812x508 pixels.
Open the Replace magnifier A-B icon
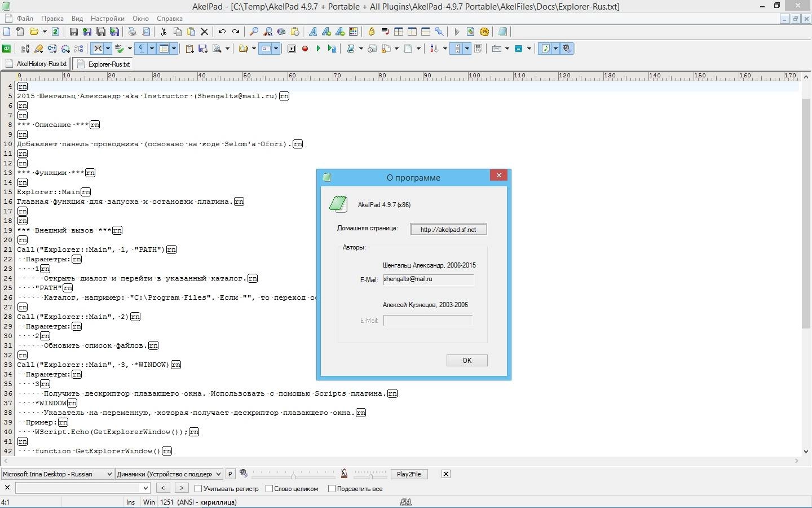tap(268, 32)
